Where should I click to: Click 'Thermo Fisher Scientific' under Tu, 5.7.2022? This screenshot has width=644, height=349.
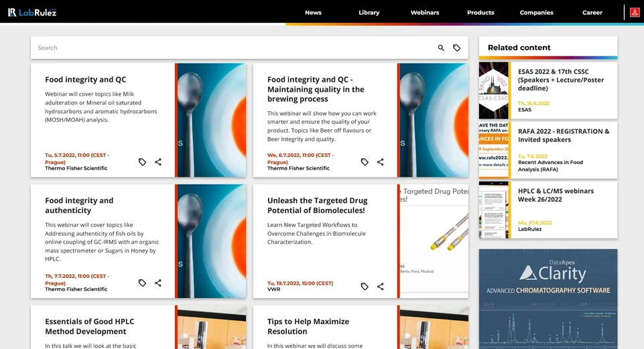(76, 168)
